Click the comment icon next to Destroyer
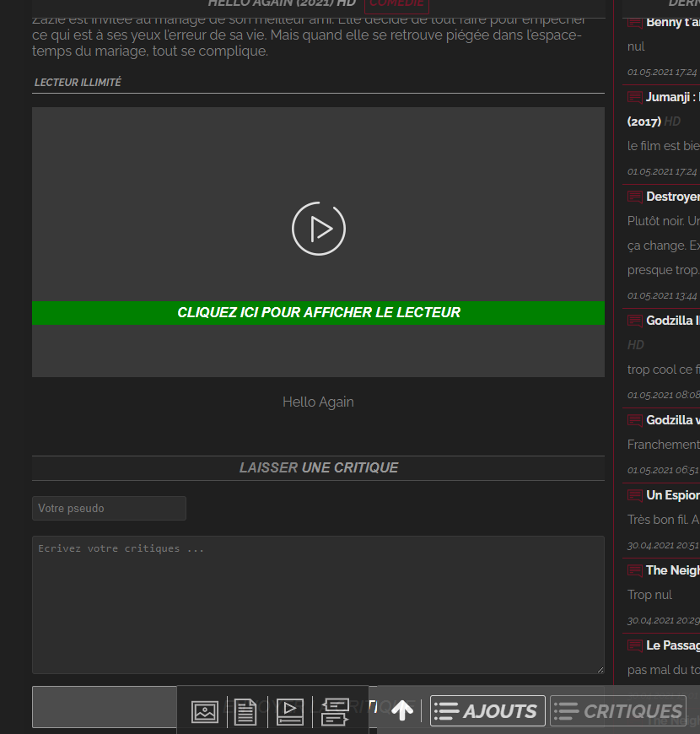 [x=635, y=197]
